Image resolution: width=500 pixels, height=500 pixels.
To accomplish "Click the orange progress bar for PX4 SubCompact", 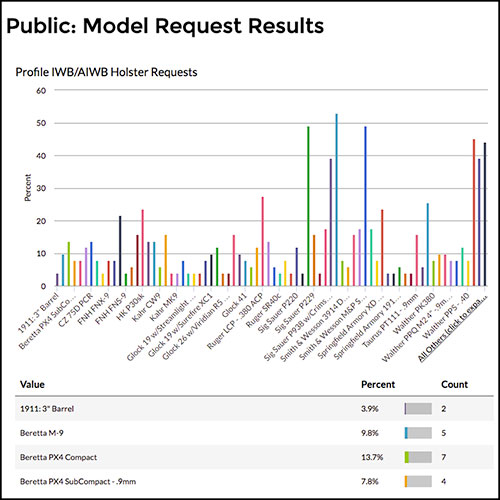I will point(418,481).
